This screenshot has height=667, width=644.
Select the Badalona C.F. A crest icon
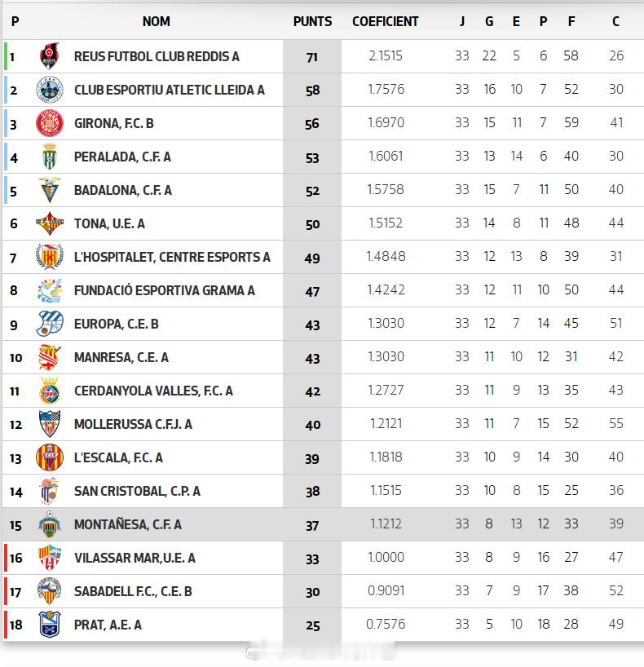[50, 190]
